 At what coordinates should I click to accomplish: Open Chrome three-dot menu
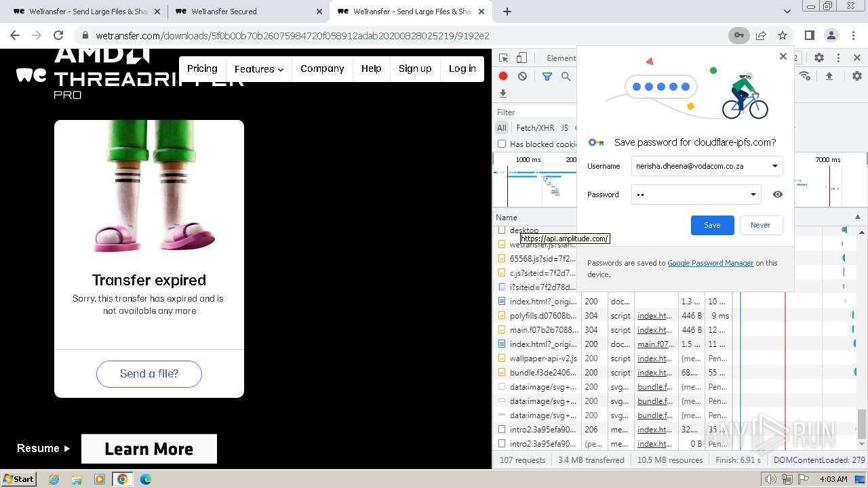tap(852, 35)
